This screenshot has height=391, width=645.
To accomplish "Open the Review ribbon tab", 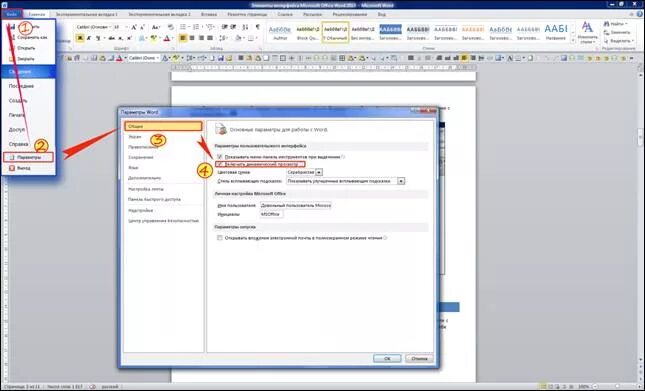I will coord(350,14).
